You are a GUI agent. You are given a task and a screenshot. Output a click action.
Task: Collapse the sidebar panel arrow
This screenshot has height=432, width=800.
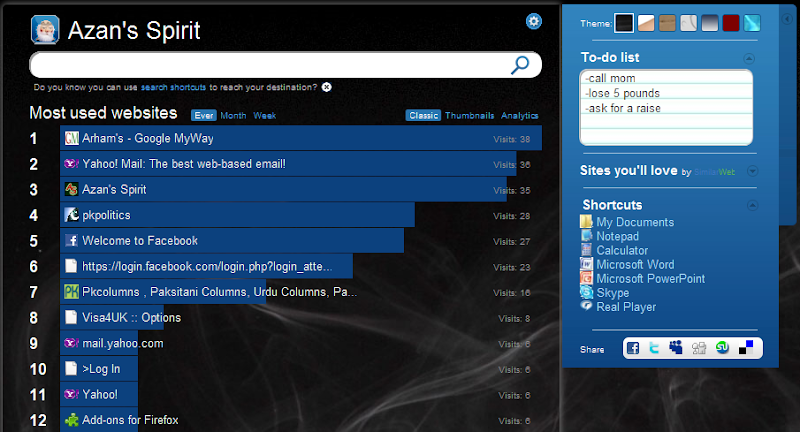tap(787, 19)
